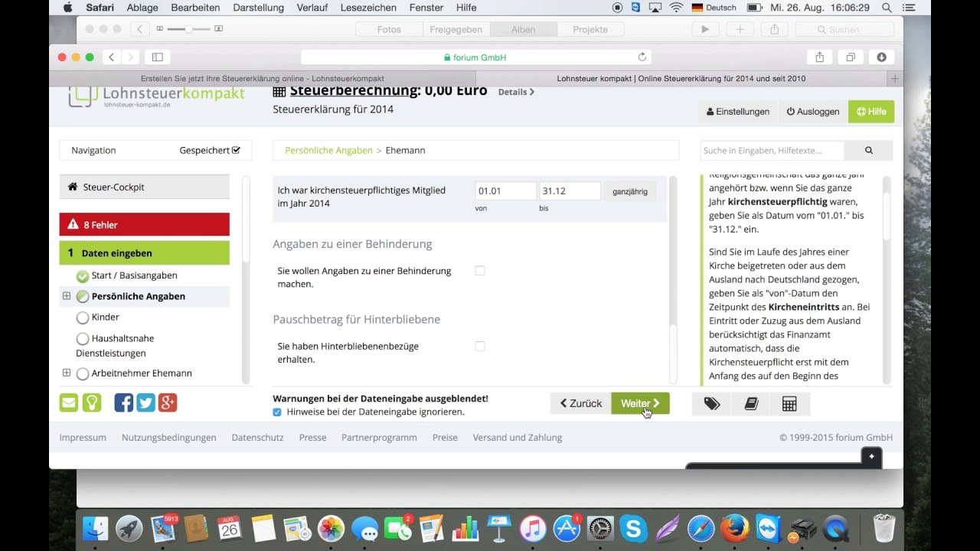This screenshot has height=551, width=980.
Task: Switch to the Erstellen Sie jetzt Safari tab
Action: (x=263, y=78)
